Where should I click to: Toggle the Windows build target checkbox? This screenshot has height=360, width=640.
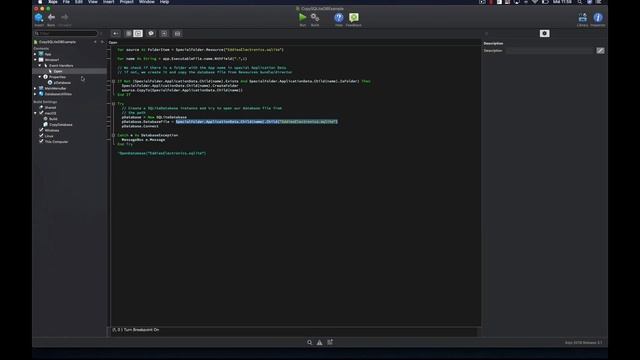click(41, 130)
